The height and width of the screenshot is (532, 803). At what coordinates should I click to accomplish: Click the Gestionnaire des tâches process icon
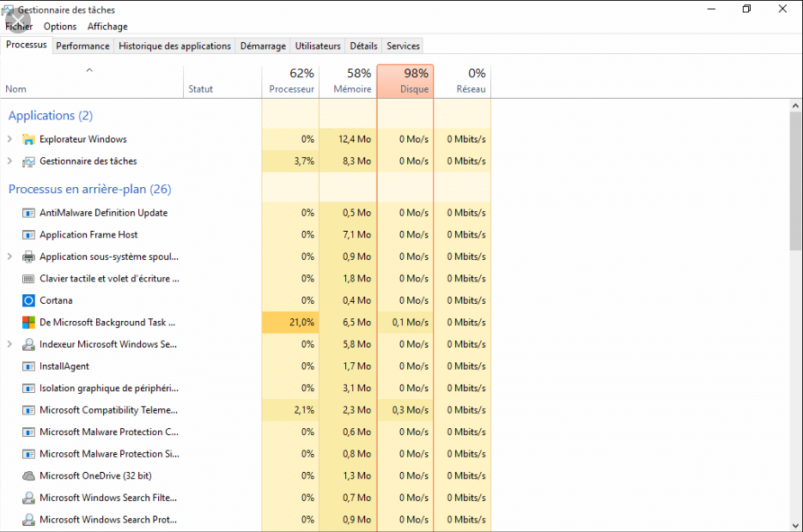28,161
